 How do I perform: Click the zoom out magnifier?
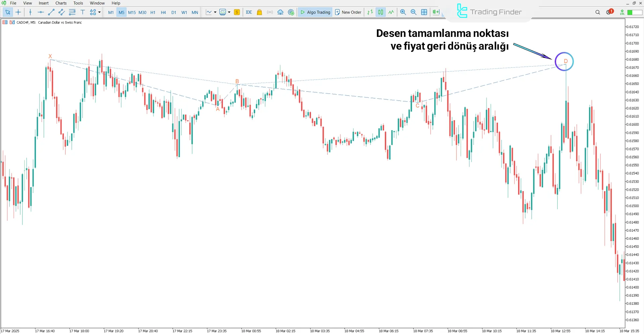[x=413, y=12]
